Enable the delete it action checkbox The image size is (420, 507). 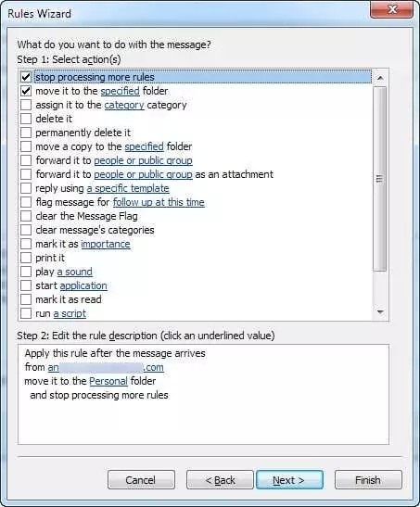click(x=26, y=119)
